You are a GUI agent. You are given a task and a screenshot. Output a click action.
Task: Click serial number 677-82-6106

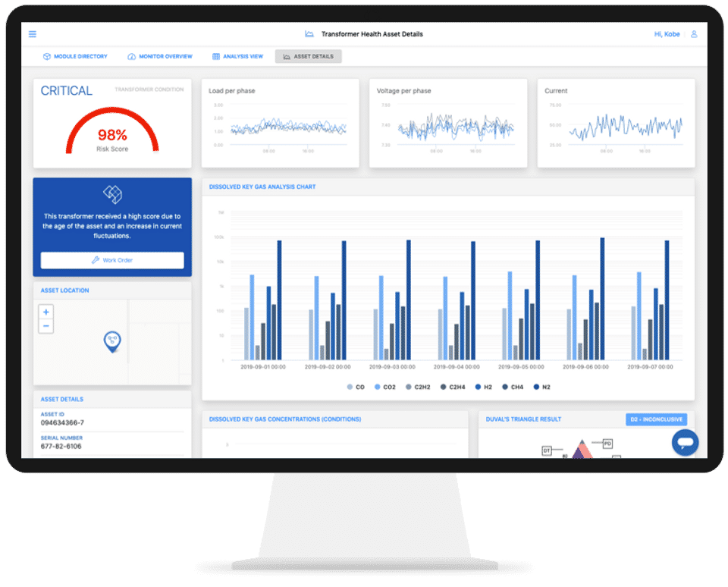tap(61, 446)
